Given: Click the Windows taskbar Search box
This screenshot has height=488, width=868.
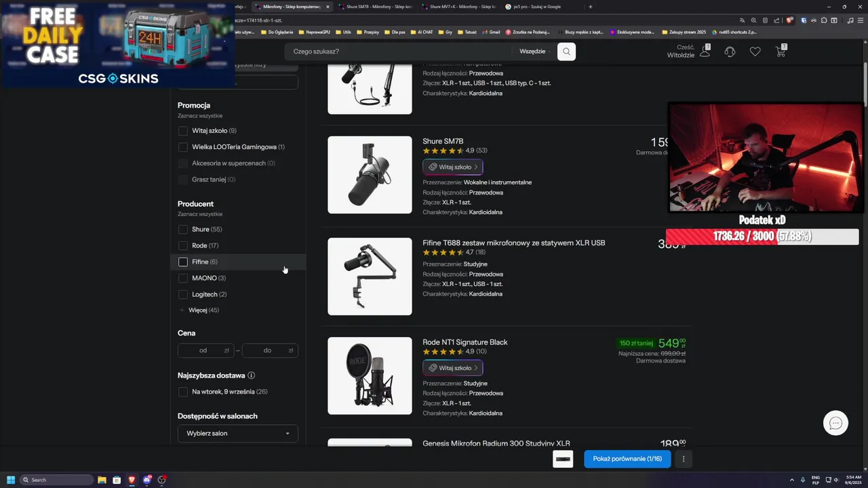Looking at the screenshot, I should (x=57, y=480).
